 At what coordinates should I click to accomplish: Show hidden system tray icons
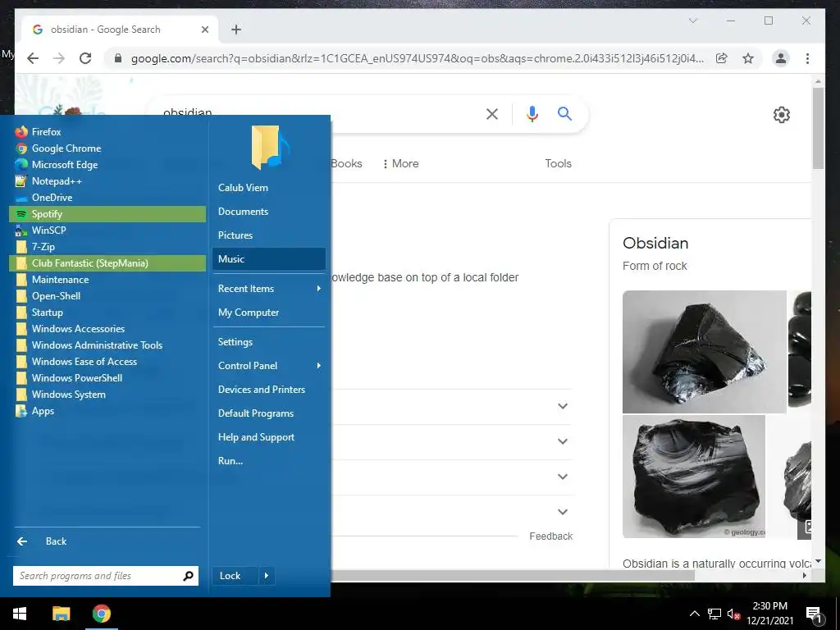694,614
